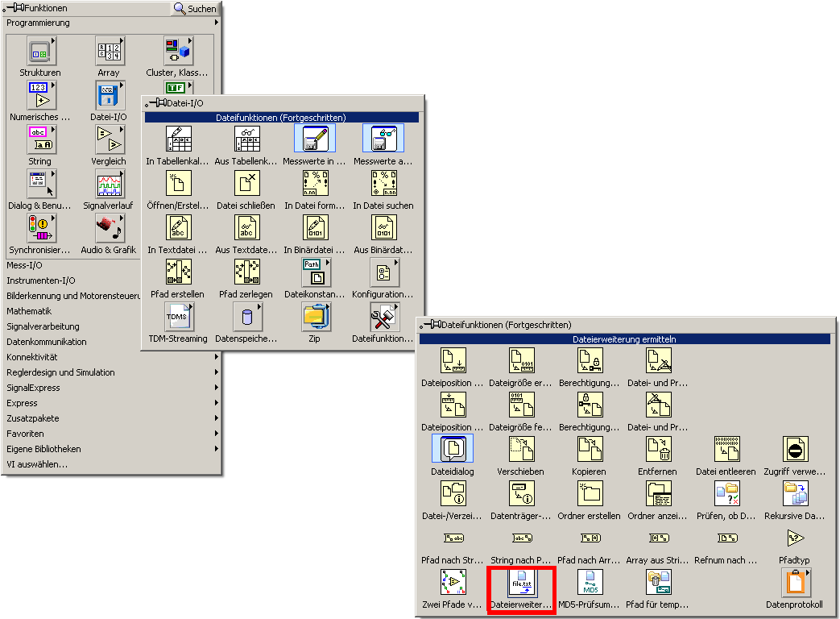Viewport: 840px width, 619px height.
Task: Select the In Textdatei schreiben function
Action: pyautogui.click(x=179, y=228)
